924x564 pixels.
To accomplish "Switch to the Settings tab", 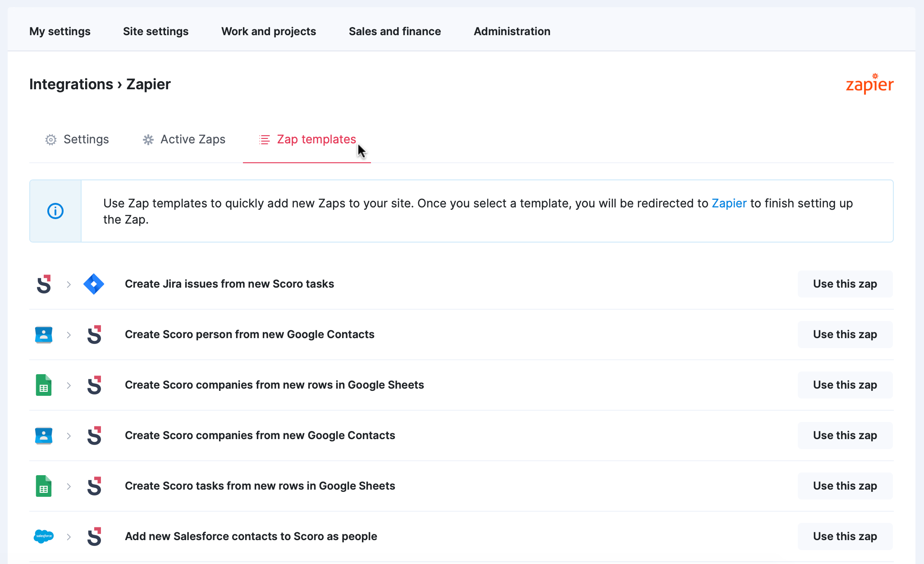I will (x=77, y=139).
